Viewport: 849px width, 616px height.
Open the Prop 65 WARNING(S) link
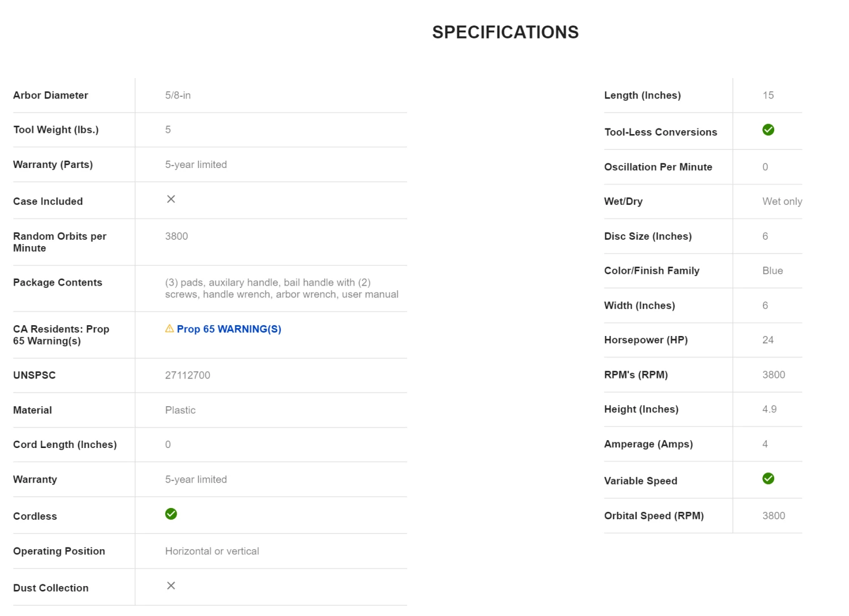(229, 329)
